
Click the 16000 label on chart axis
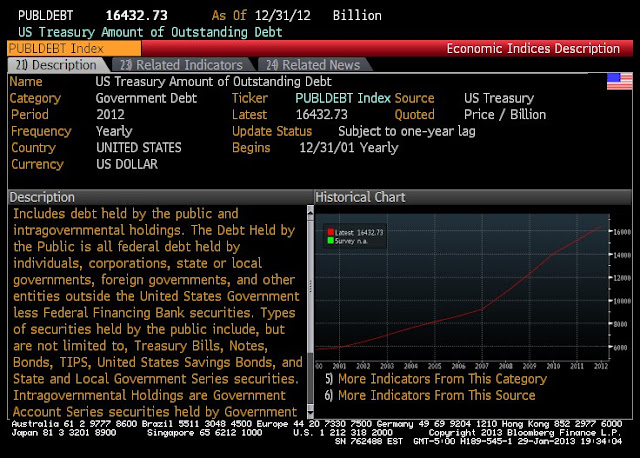click(x=622, y=232)
